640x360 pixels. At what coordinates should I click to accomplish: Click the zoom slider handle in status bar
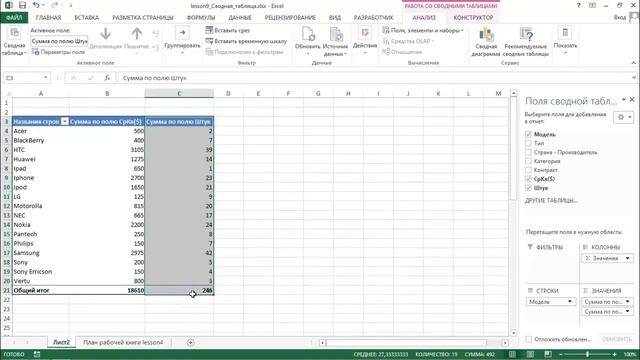[x=587, y=354]
